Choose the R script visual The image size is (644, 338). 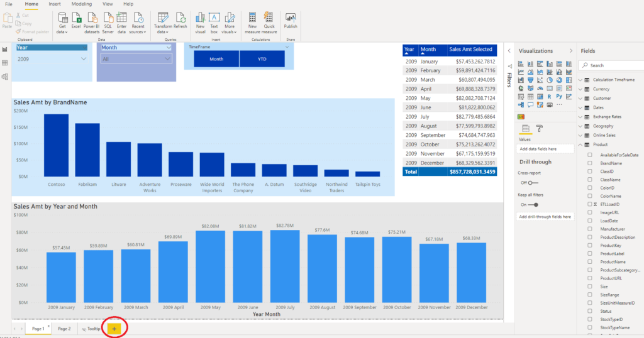click(x=550, y=96)
